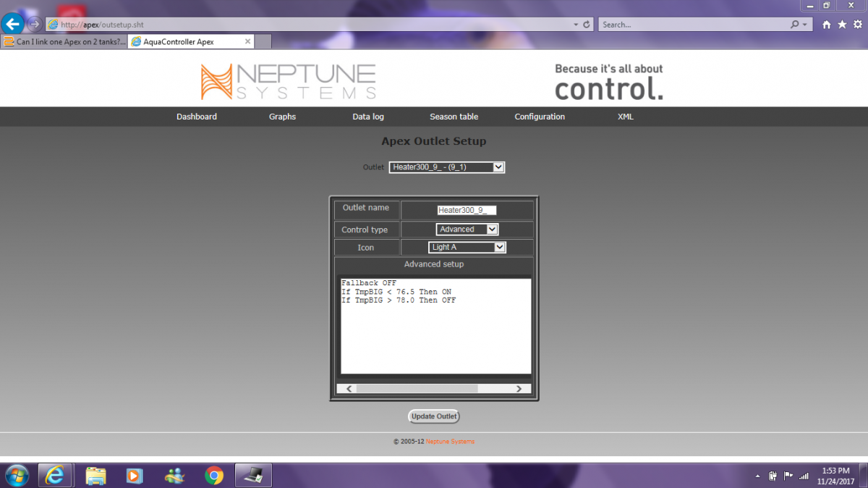This screenshot has height=488, width=868.
Task: Open the Windows Start menu orb
Action: point(16,476)
